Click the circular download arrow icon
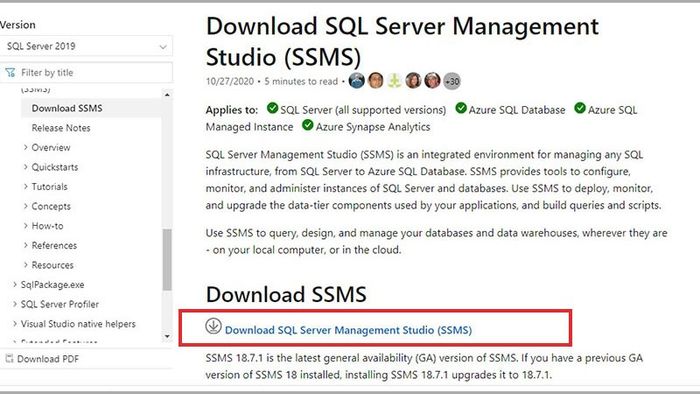This screenshot has width=700, height=394. click(x=213, y=326)
